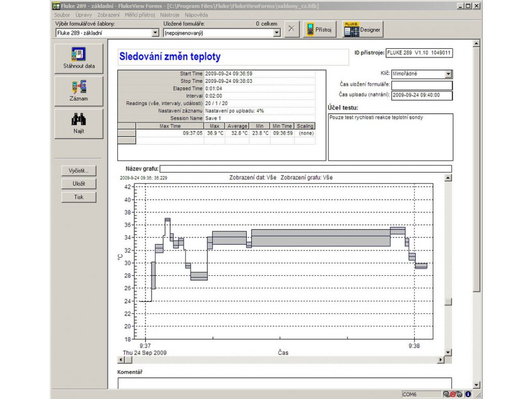
Task: Open the Klíč dropdown arrow
Action: [448, 74]
